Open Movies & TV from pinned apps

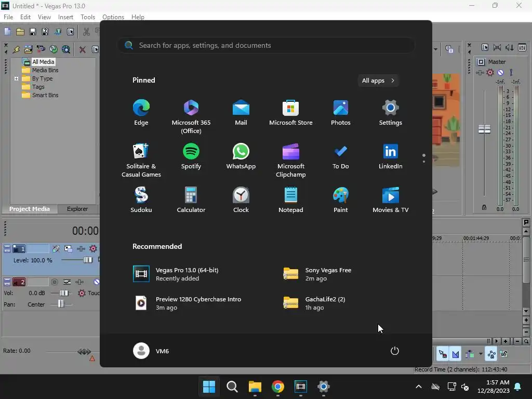pyautogui.click(x=391, y=200)
